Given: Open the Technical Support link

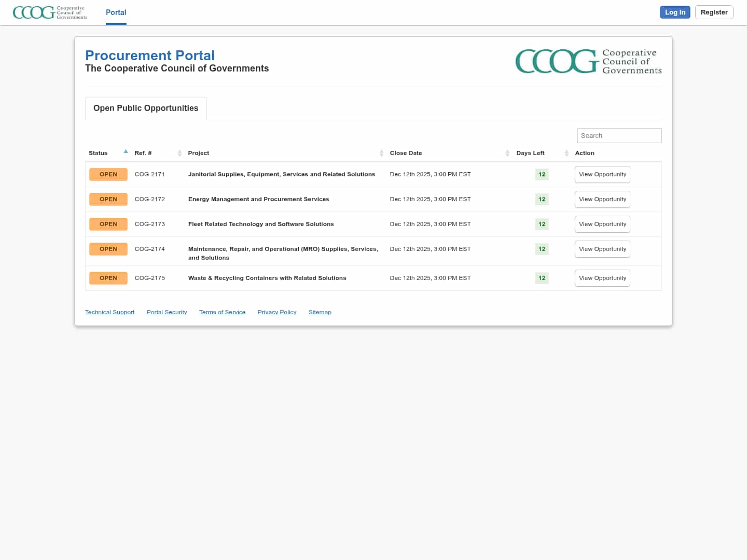Looking at the screenshot, I should [x=109, y=312].
